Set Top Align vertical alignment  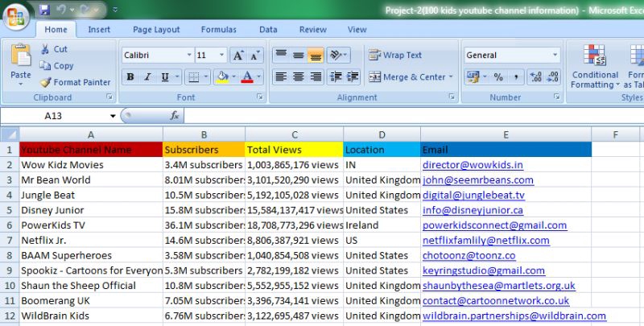[281, 55]
